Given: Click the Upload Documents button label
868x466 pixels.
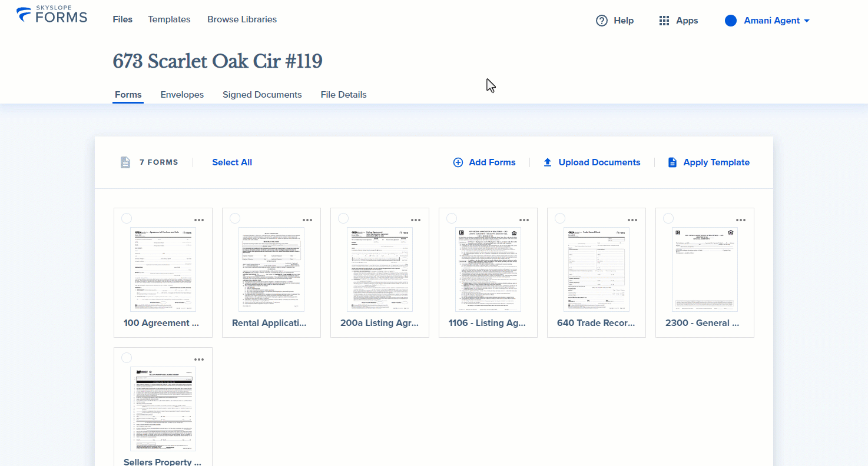Looking at the screenshot, I should point(599,162).
